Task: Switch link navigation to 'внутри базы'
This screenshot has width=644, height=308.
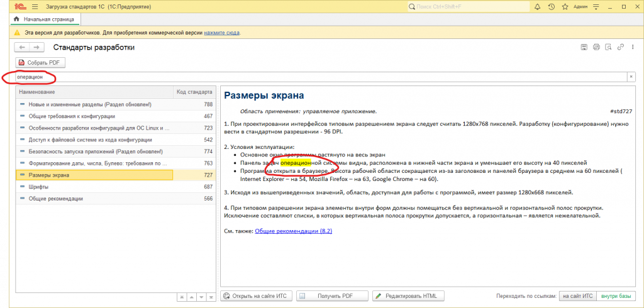Action: coord(616,295)
